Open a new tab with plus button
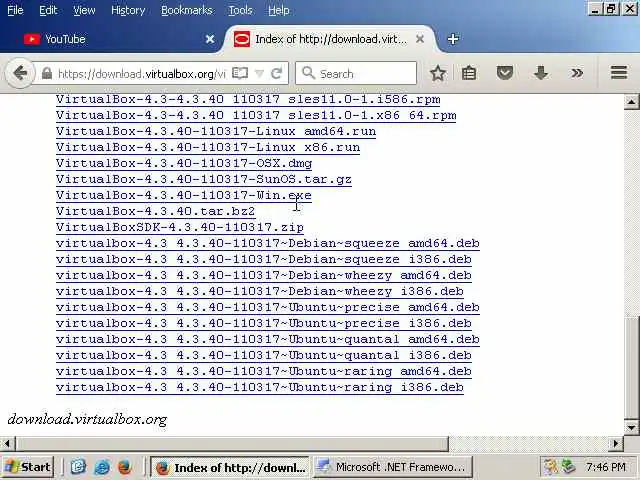This screenshot has width=640, height=480. 453,39
